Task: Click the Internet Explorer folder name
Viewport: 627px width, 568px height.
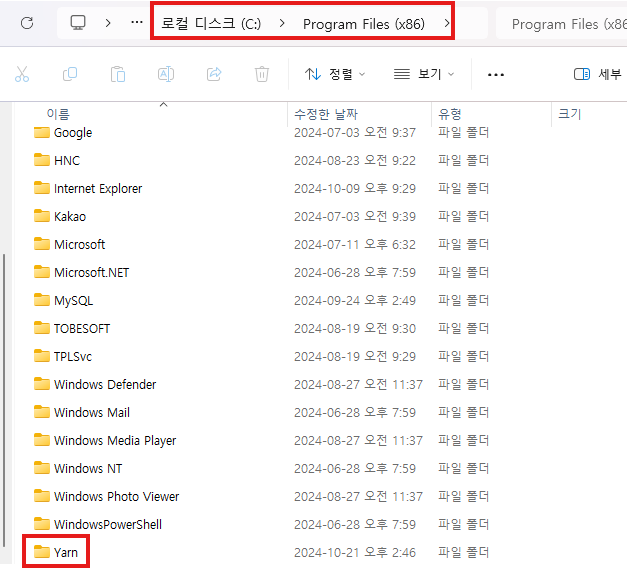Action: pyautogui.click(x=98, y=189)
